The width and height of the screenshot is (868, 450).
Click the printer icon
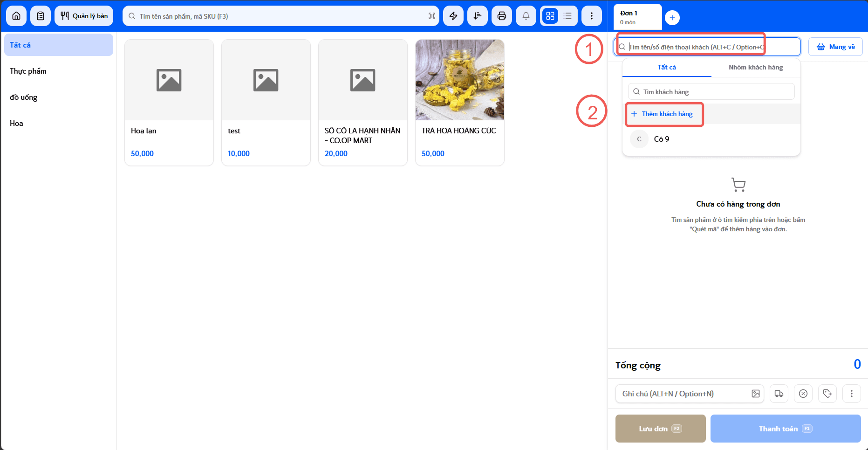[502, 16]
